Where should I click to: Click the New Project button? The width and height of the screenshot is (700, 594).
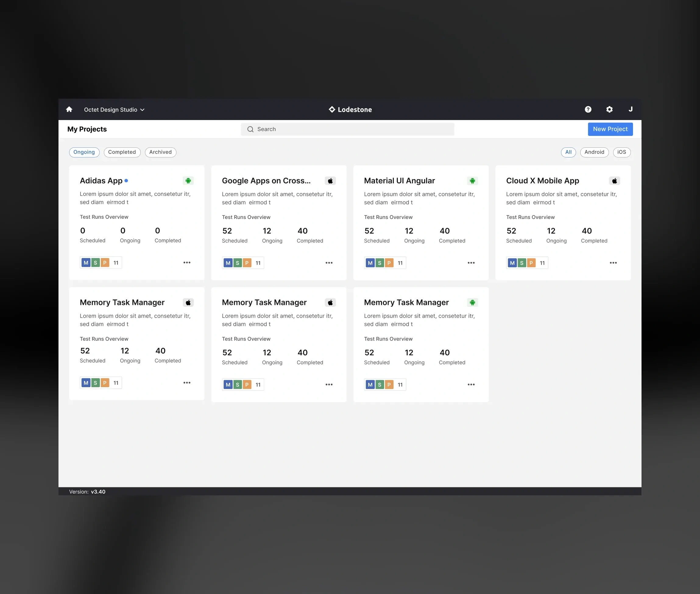[610, 129]
